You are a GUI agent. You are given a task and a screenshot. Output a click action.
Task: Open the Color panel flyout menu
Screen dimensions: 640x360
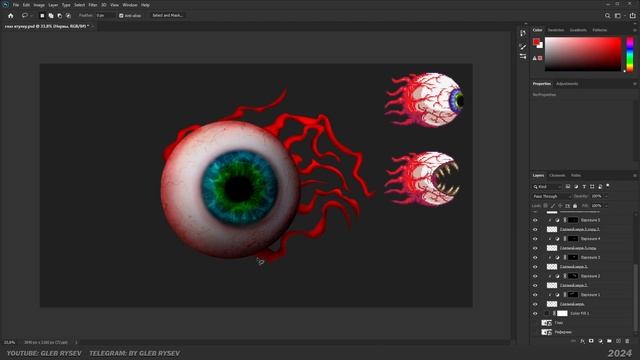pyautogui.click(x=635, y=30)
